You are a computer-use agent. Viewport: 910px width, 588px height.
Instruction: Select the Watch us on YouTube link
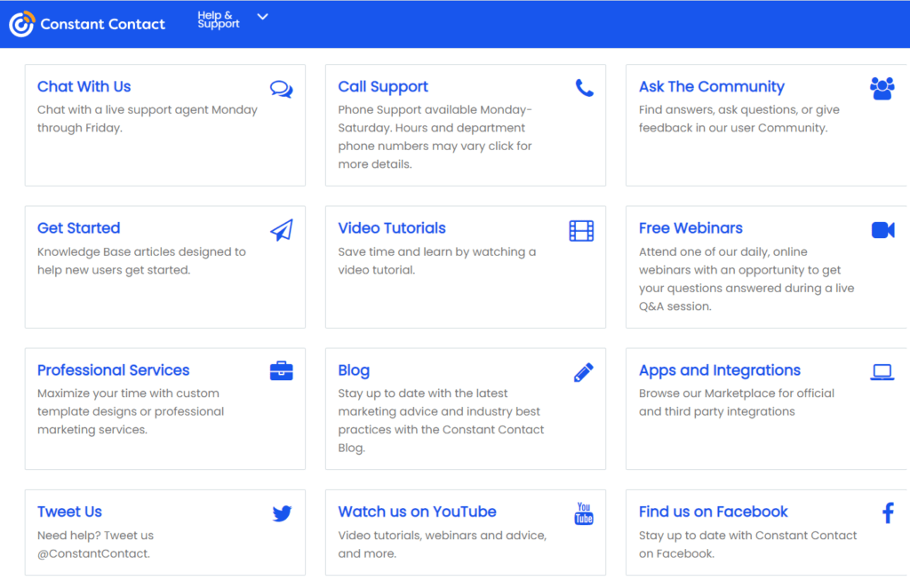[417, 512]
